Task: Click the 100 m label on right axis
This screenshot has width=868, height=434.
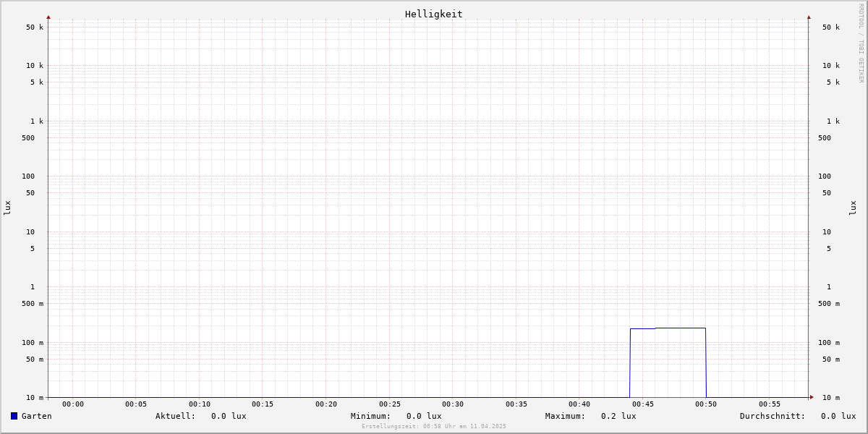Action: (829, 343)
